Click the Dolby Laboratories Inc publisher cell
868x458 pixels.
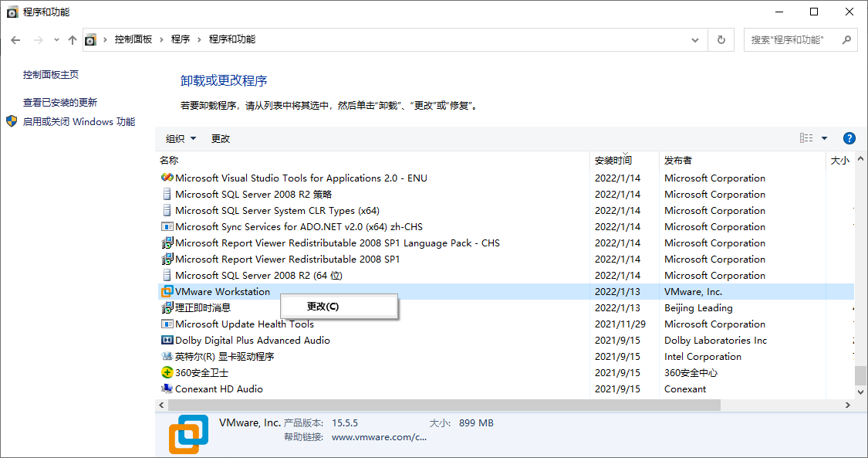tap(715, 340)
